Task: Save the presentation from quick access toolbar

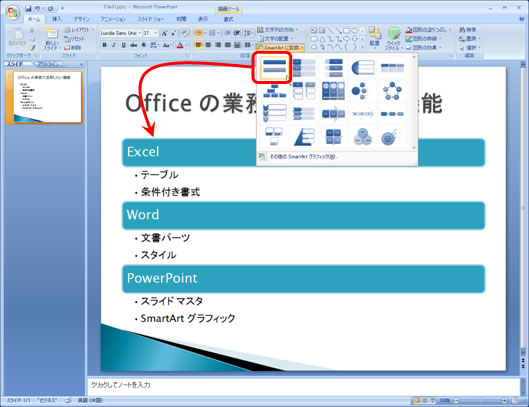Action: tap(28, 8)
